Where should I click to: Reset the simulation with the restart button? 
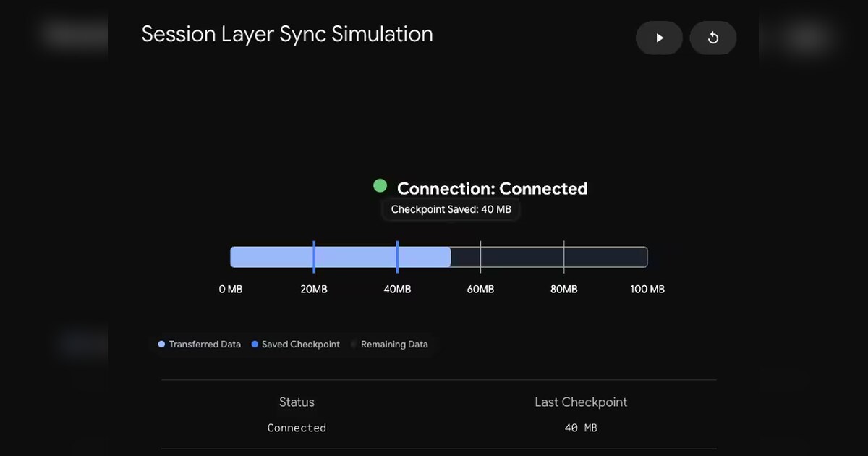[712, 38]
